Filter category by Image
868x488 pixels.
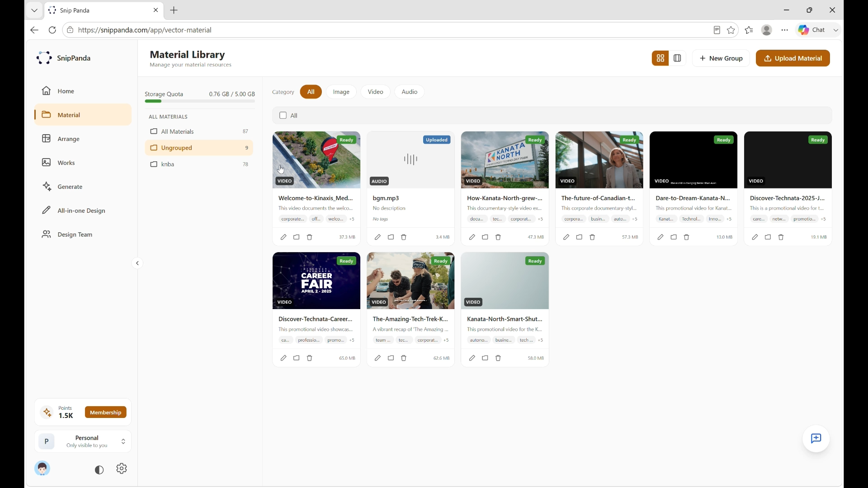pyautogui.click(x=341, y=92)
